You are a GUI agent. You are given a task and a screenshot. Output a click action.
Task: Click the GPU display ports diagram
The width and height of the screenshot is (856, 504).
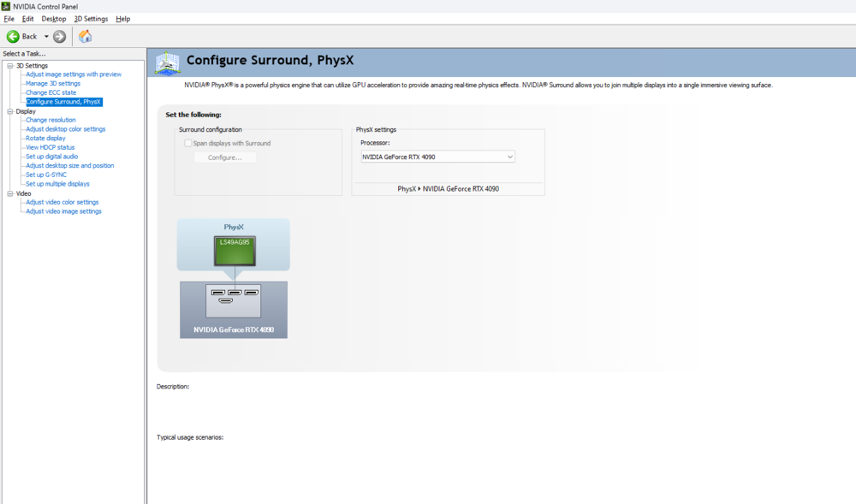coord(234,301)
